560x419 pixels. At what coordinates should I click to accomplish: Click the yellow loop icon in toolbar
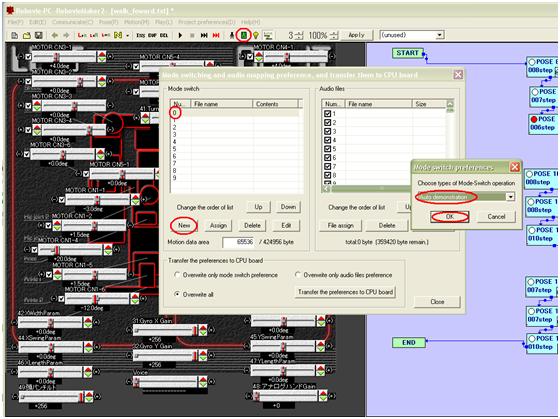click(x=118, y=35)
